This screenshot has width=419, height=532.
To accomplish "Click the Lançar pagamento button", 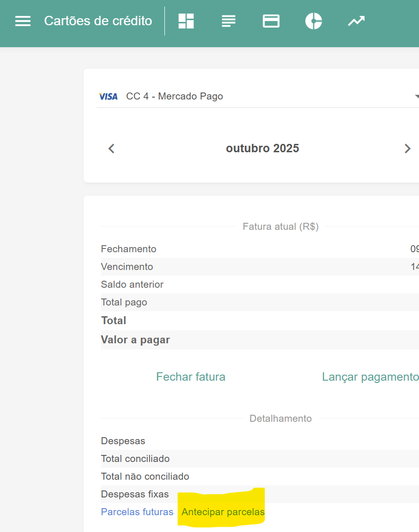I will (x=370, y=376).
